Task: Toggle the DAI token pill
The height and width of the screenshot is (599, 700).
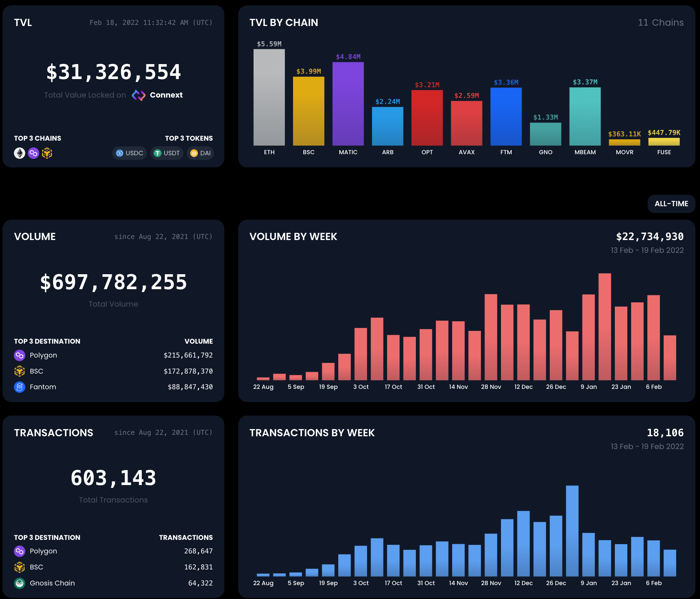Action: tap(200, 153)
